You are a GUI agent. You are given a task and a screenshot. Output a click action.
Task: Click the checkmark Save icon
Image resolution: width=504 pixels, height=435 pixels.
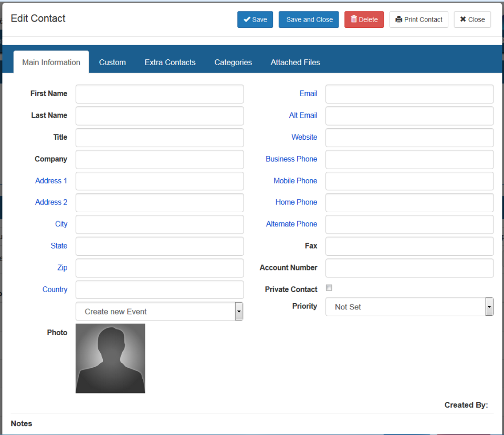247,19
